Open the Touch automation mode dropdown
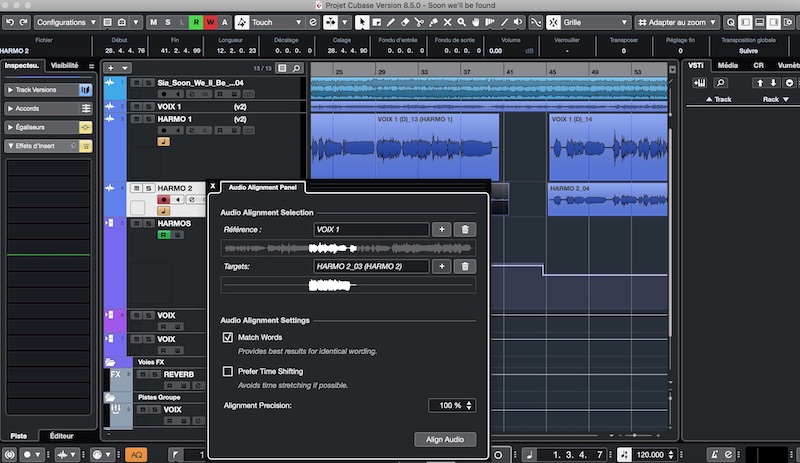This screenshot has height=463, width=800. [277, 22]
